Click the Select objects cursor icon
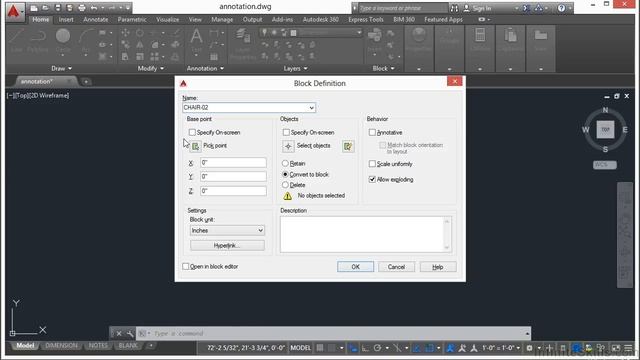 pyautogui.click(x=288, y=146)
